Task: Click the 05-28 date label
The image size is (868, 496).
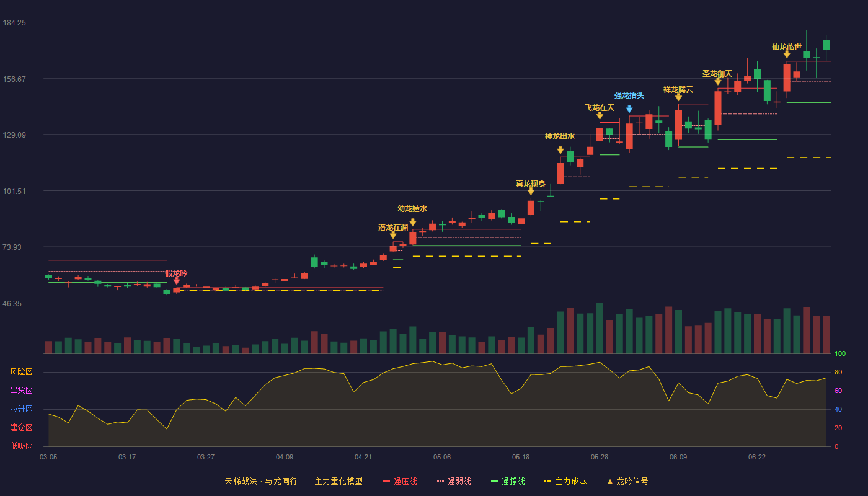Action: [600, 457]
